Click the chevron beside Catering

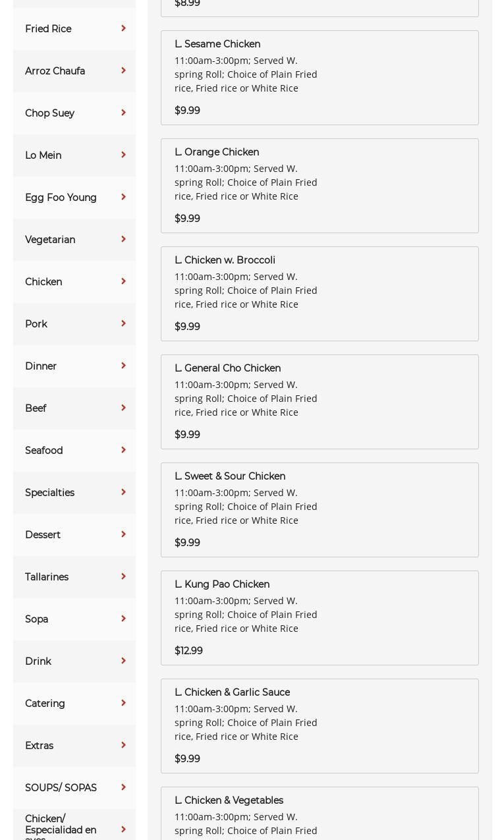[x=123, y=703]
